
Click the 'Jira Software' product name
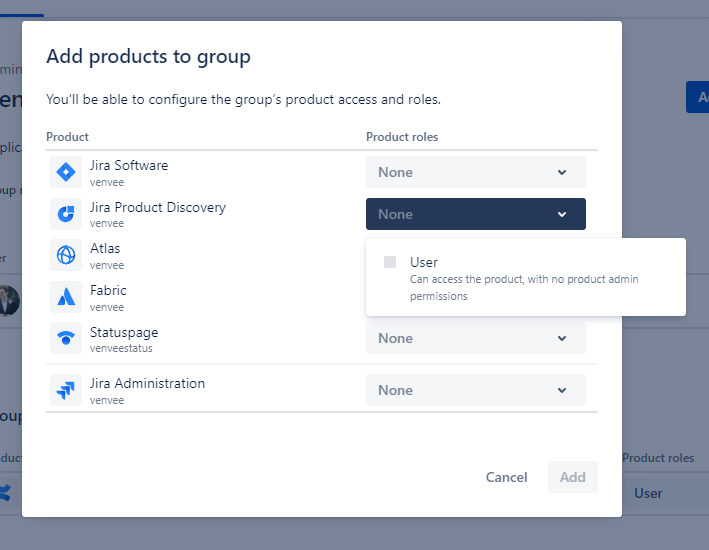(x=129, y=166)
